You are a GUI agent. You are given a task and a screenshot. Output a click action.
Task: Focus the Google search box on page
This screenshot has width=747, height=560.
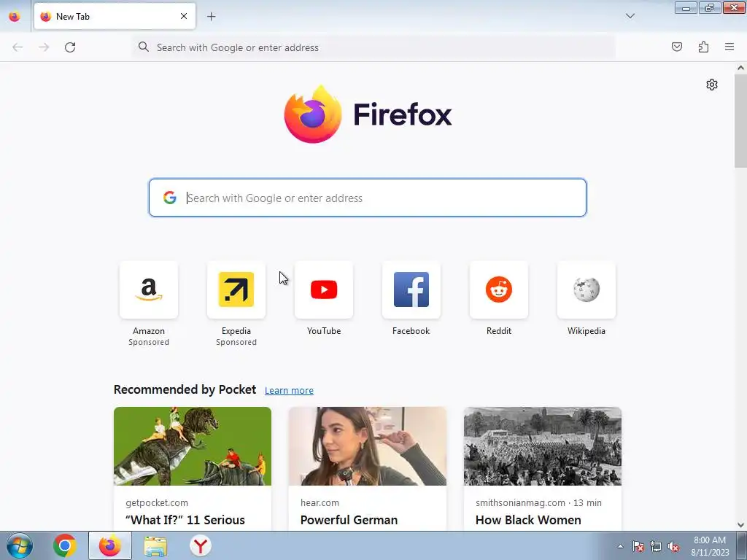(x=368, y=198)
